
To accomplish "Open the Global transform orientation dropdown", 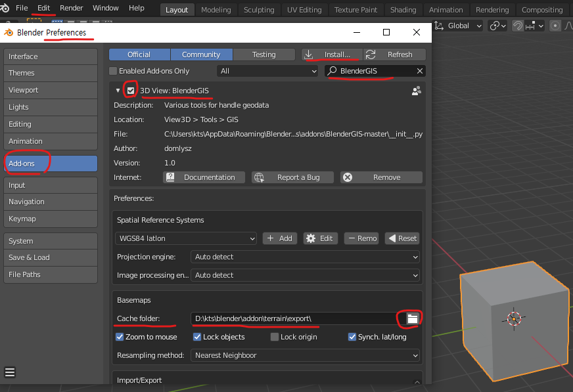I will point(464,26).
